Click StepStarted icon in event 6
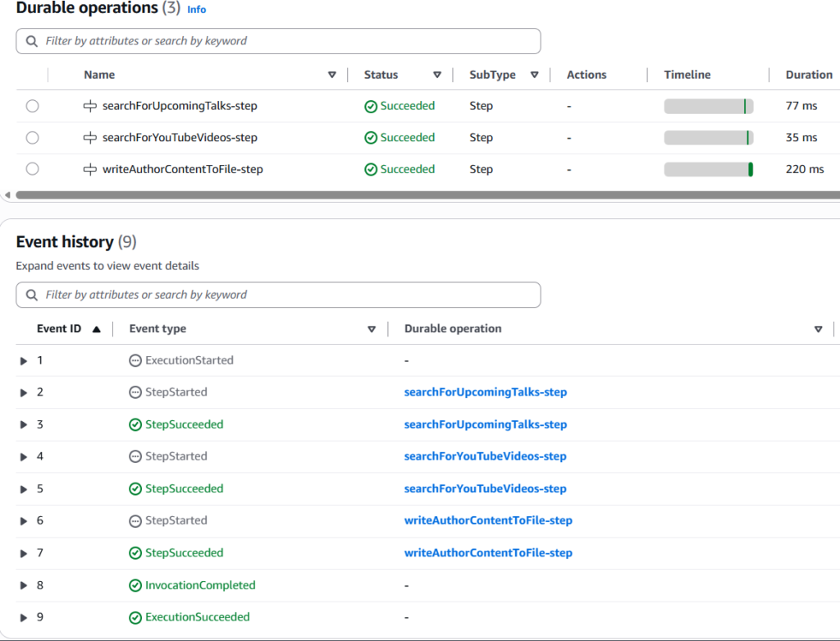This screenshot has height=641, width=840. (135, 521)
